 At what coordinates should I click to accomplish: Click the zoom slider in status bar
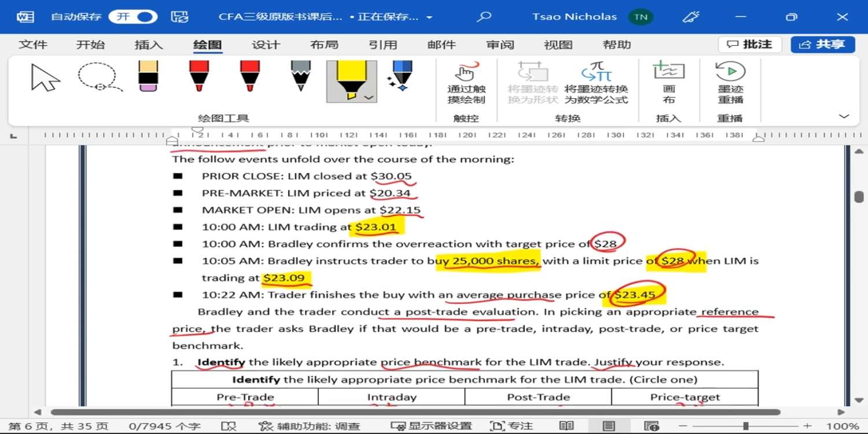point(746,426)
